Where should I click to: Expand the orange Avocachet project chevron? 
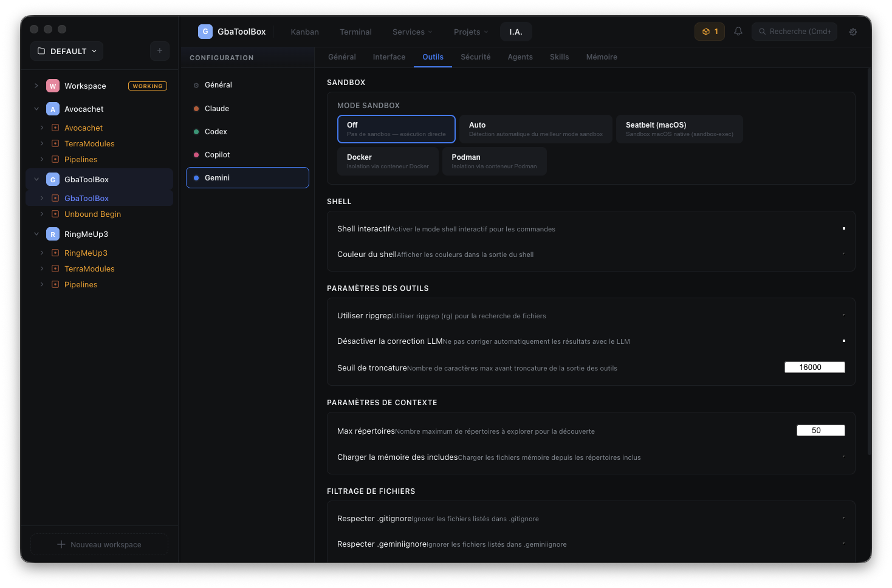(x=42, y=128)
